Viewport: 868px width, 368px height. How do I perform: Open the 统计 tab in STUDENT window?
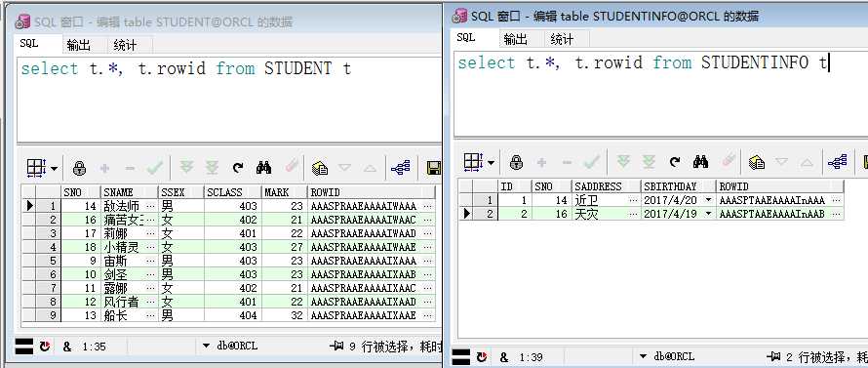pyautogui.click(x=125, y=45)
